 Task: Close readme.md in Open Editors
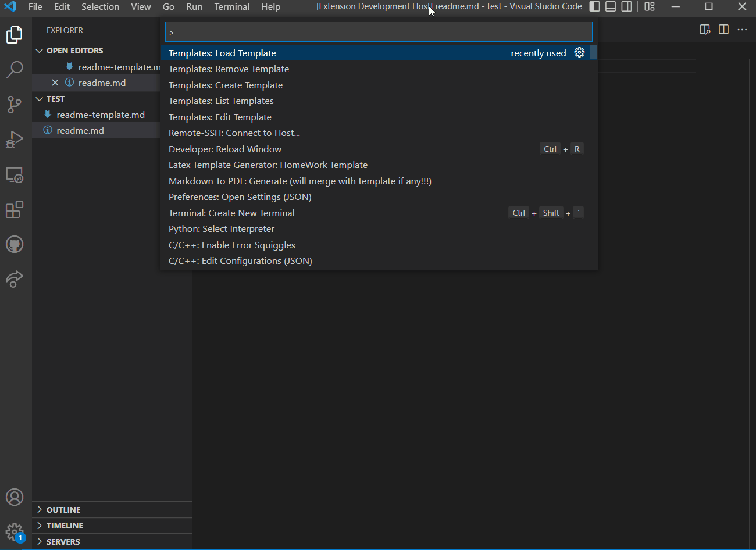55,83
